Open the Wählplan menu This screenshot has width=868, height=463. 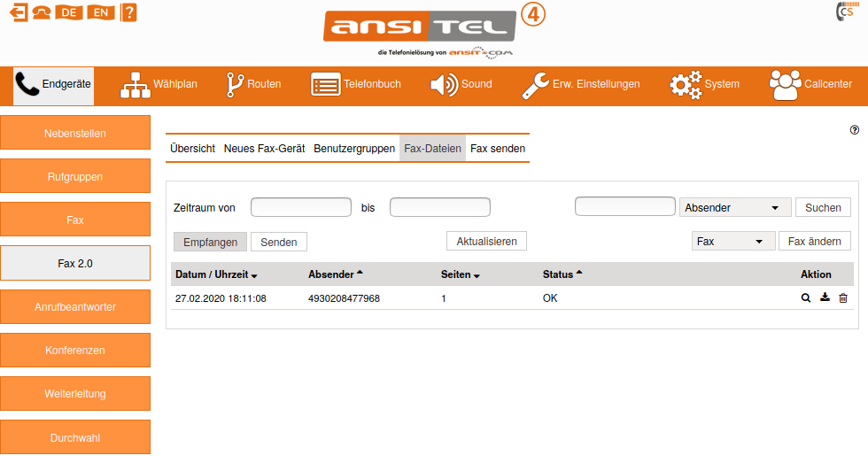point(159,85)
